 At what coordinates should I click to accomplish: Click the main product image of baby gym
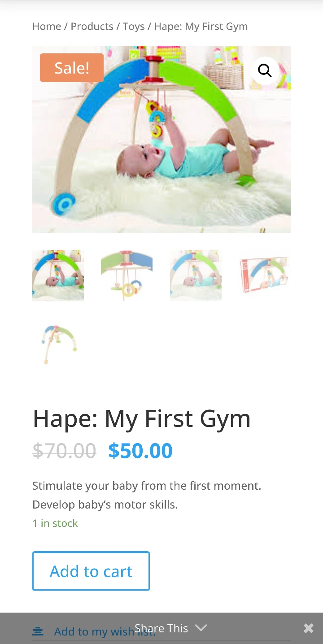(161, 139)
